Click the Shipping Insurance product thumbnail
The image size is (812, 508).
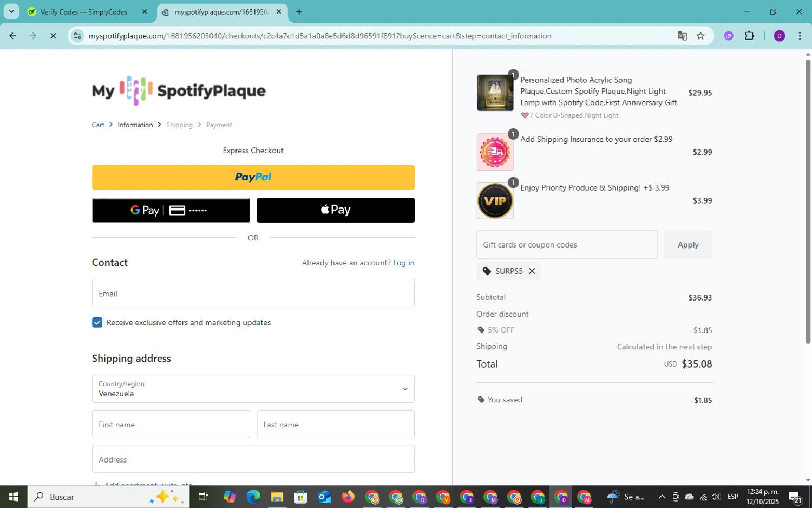495,152
